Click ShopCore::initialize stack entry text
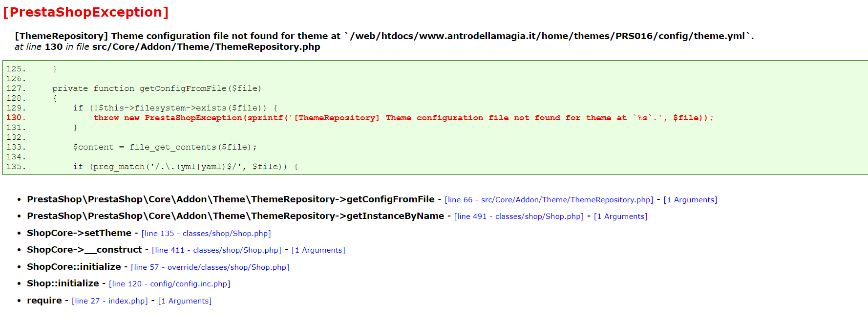Screen dimensions: 868x325 tap(74, 266)
